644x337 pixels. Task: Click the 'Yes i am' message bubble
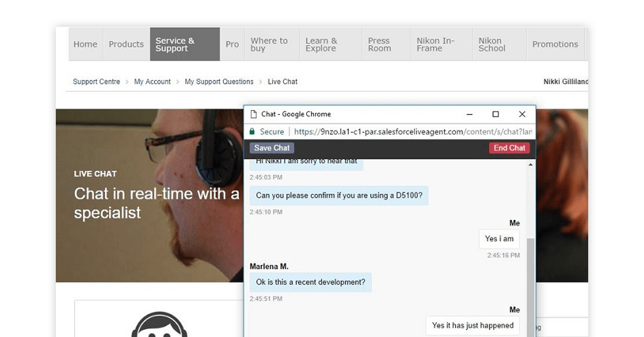click(499, 239)
